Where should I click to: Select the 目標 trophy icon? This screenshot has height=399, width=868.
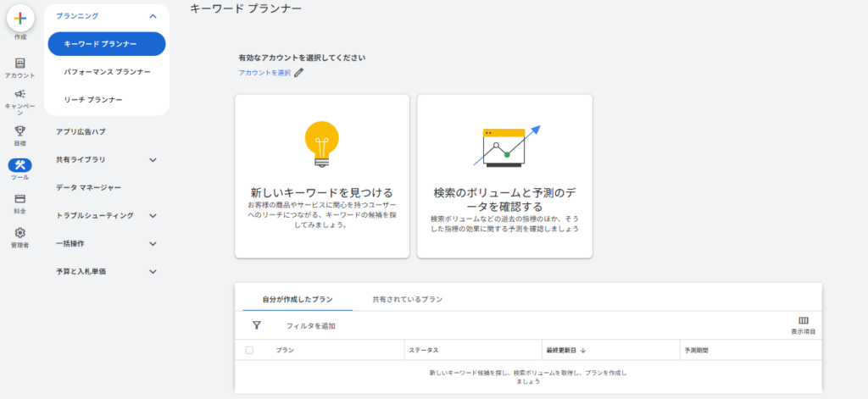tap(20, 130)
